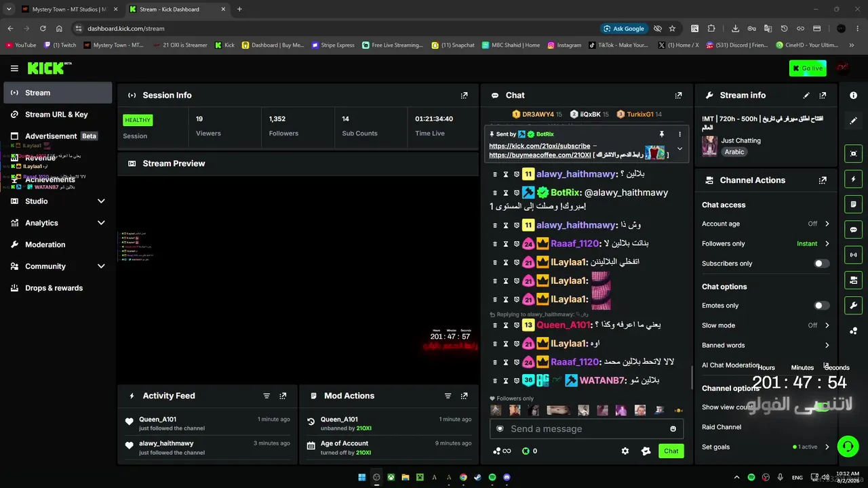Viewport: 868px width, 488px height.
Task: Toggle the lightning bolt panel icon
Action: pyautogui.click(x=854, y=179)
